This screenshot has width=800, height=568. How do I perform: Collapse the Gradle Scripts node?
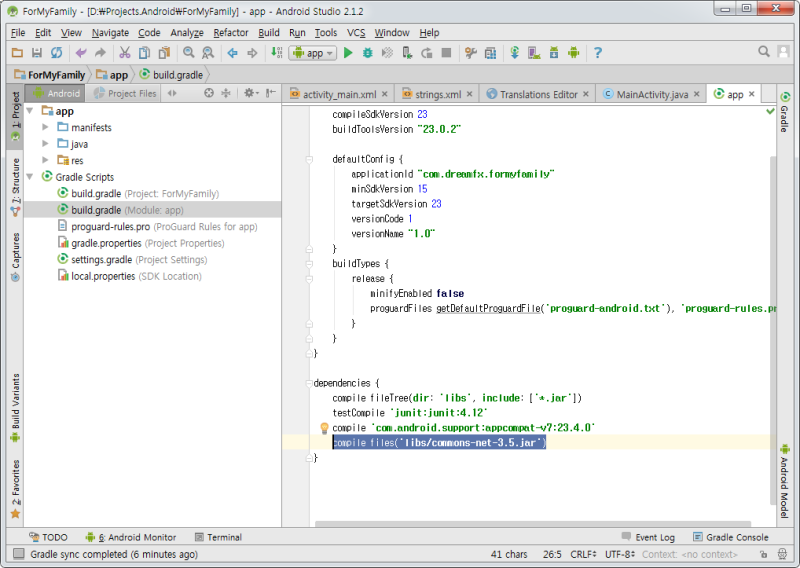[30, 177]
